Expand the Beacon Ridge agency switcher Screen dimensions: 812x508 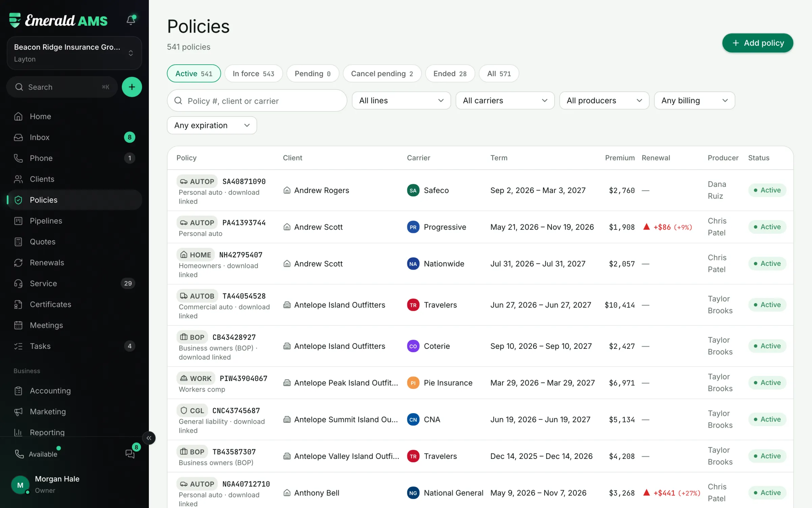coord(74,53)
